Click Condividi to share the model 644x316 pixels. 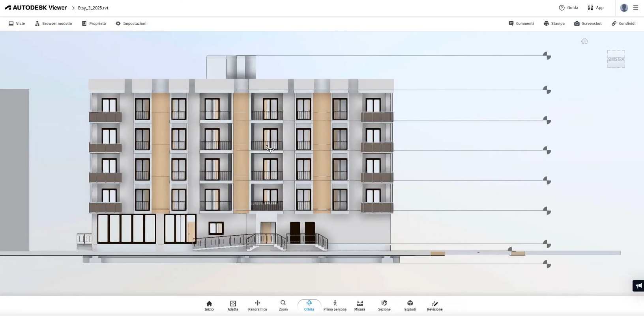point(623,24)
